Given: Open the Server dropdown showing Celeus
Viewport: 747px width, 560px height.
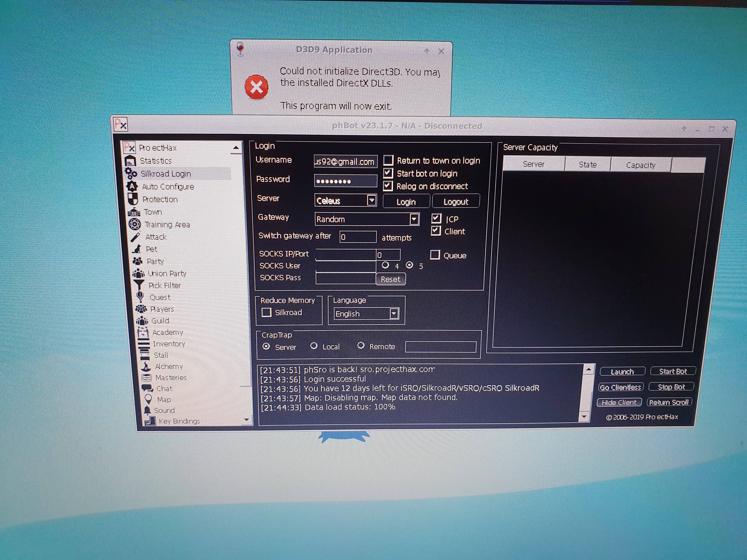Looking at the screenshot, I should click(371, 201).
